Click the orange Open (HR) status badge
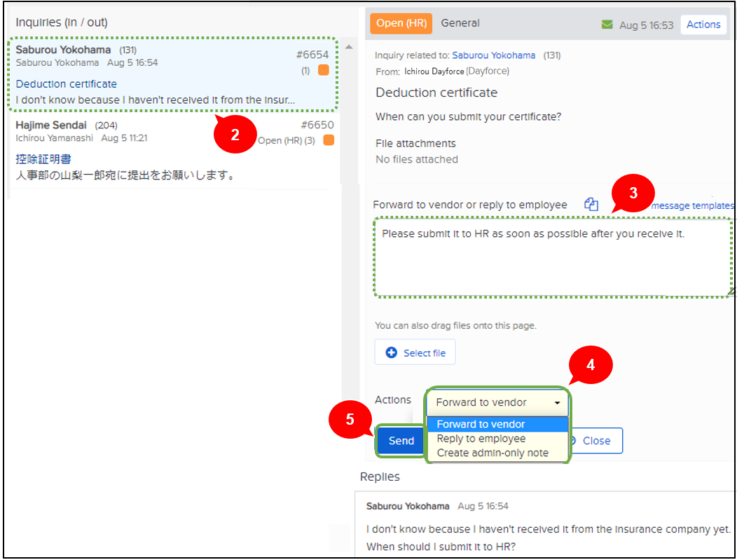Screen dimensions: 737x560 coord(401,23)
